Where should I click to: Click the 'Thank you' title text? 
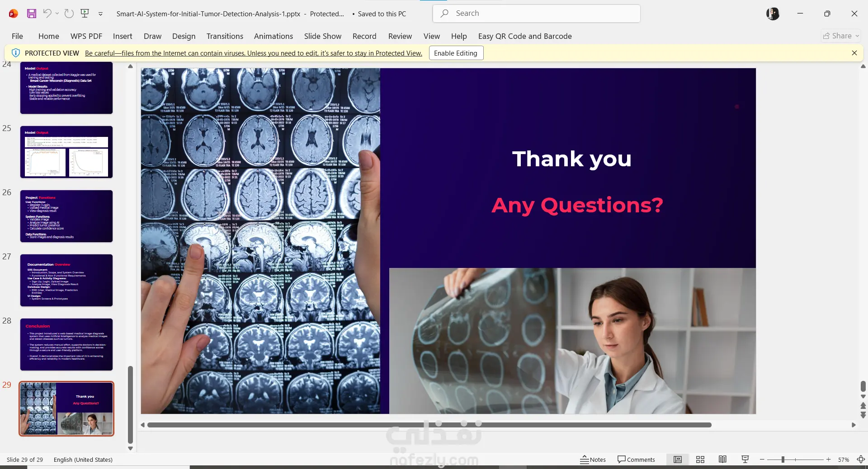point(572,159)
